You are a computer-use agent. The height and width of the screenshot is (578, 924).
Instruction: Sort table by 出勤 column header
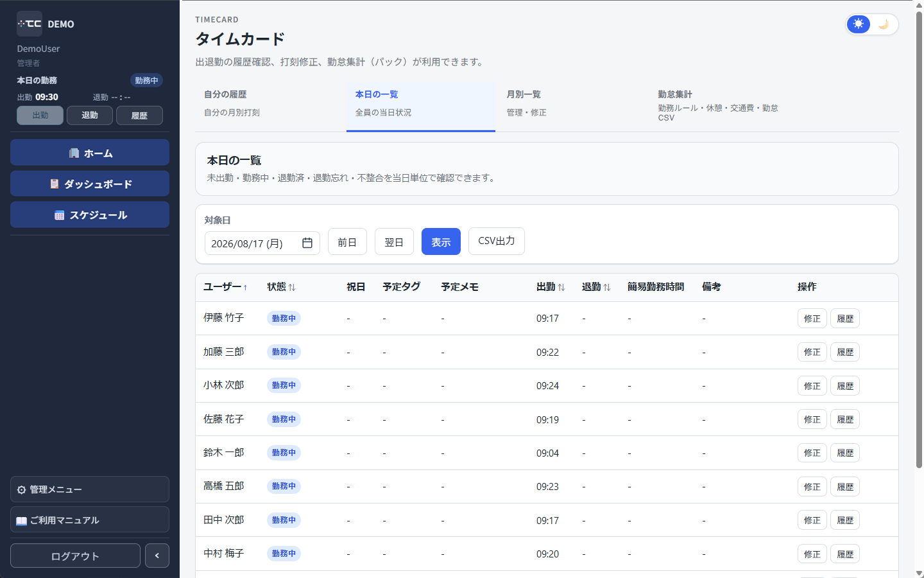[551, 287]
